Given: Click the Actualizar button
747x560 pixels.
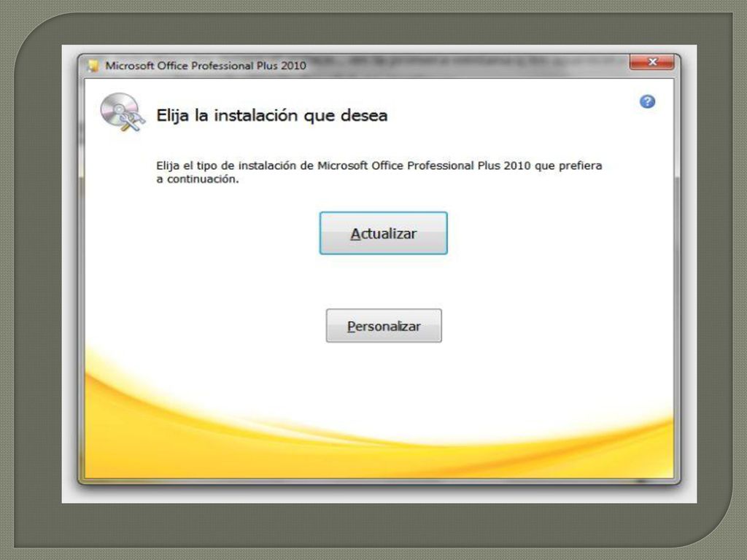Looking at the screenshot, I should [x=383, y=233].
